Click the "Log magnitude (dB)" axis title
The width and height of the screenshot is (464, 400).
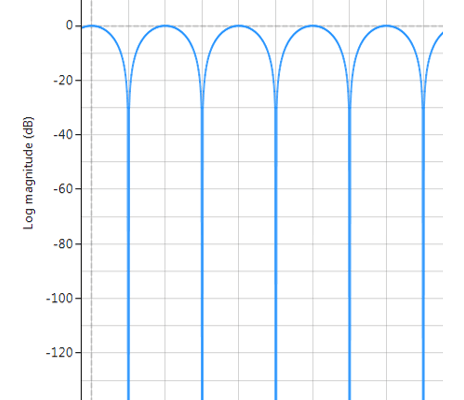29,173
